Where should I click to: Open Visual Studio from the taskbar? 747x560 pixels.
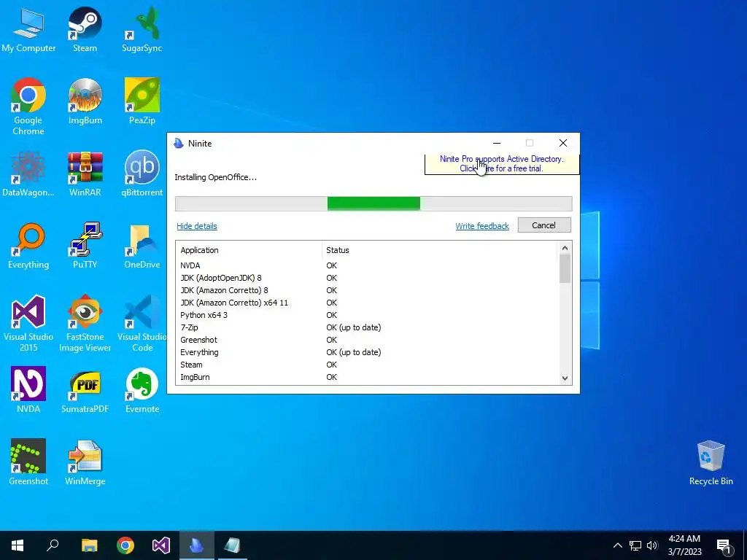tap(161, 545)
